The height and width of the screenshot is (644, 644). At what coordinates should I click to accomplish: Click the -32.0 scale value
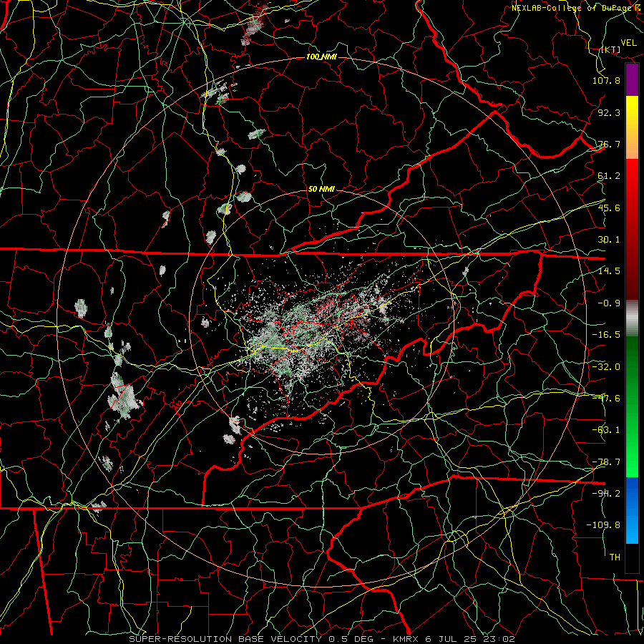606,367
